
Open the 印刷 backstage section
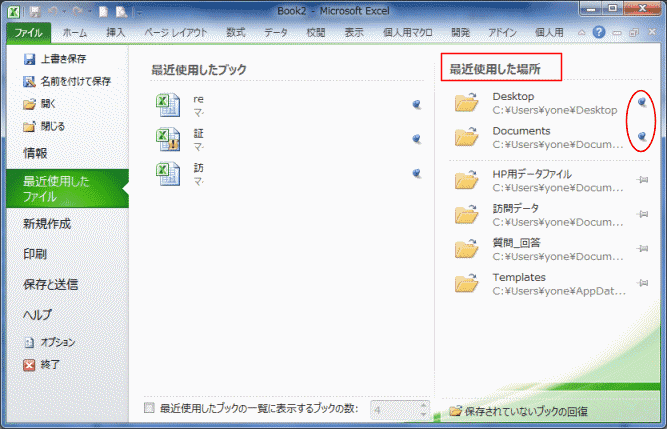click(35, 254)
